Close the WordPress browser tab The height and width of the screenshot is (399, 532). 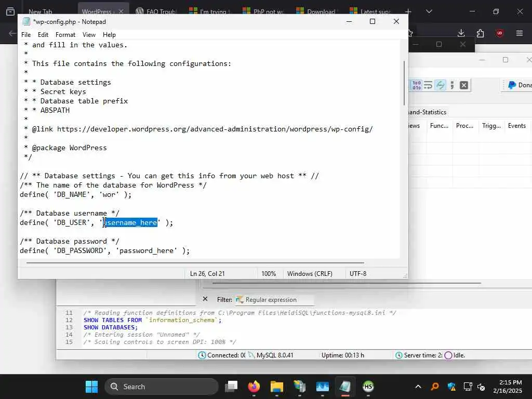click(x=121, y=11)
